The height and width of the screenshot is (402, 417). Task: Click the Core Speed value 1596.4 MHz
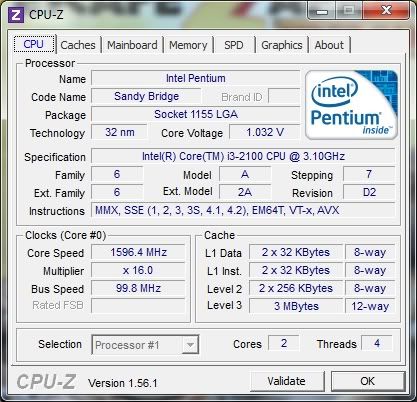pos(138,252)
